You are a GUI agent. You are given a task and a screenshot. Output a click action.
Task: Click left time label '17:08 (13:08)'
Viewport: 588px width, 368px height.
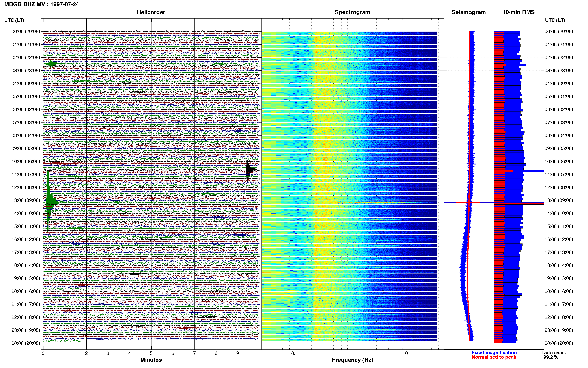26,252
